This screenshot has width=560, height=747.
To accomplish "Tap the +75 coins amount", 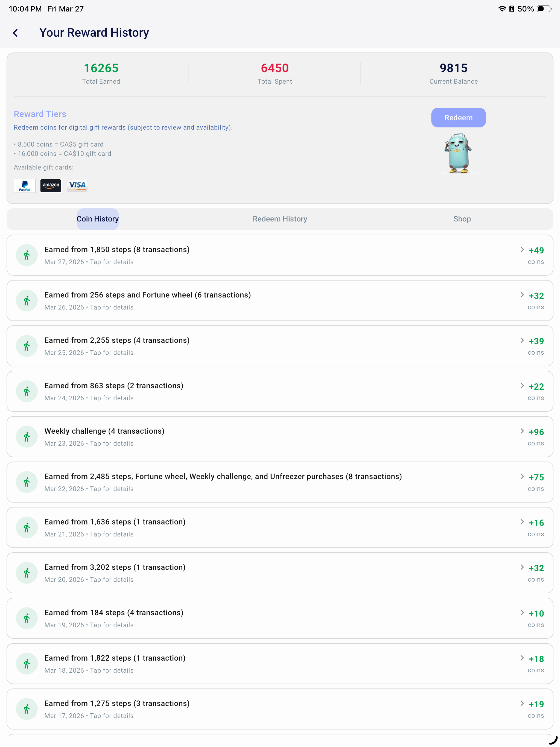I will click(x=536, y=477).
